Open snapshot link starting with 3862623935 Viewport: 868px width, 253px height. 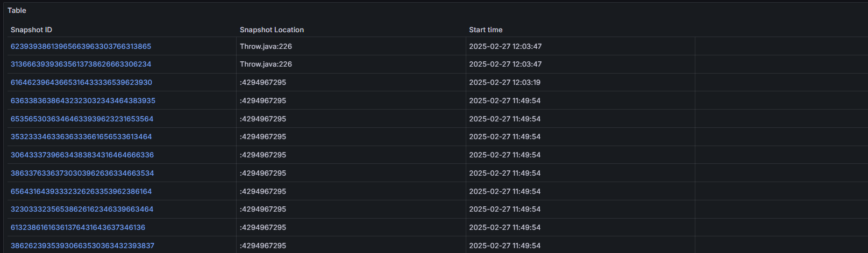coord(82,246)
